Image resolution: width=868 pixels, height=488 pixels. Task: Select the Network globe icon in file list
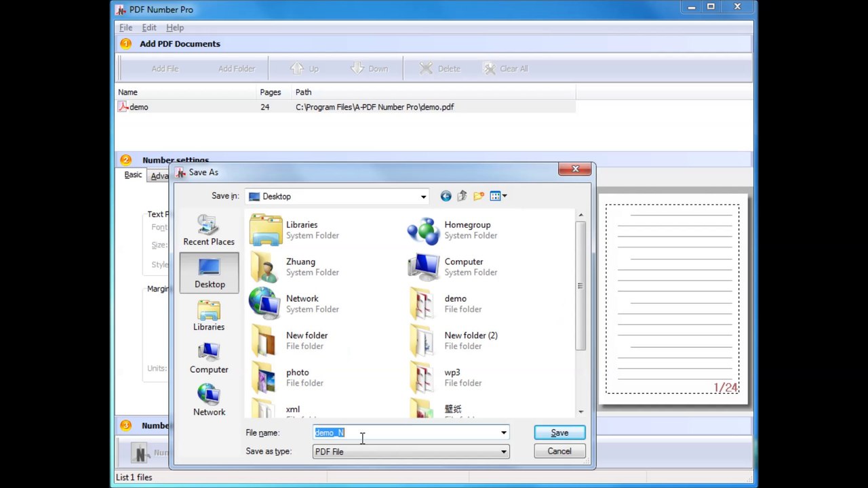pos(266,304)
